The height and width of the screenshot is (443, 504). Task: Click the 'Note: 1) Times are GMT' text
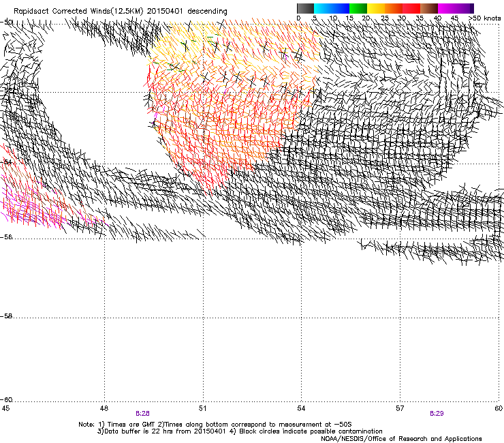[117, 425]
